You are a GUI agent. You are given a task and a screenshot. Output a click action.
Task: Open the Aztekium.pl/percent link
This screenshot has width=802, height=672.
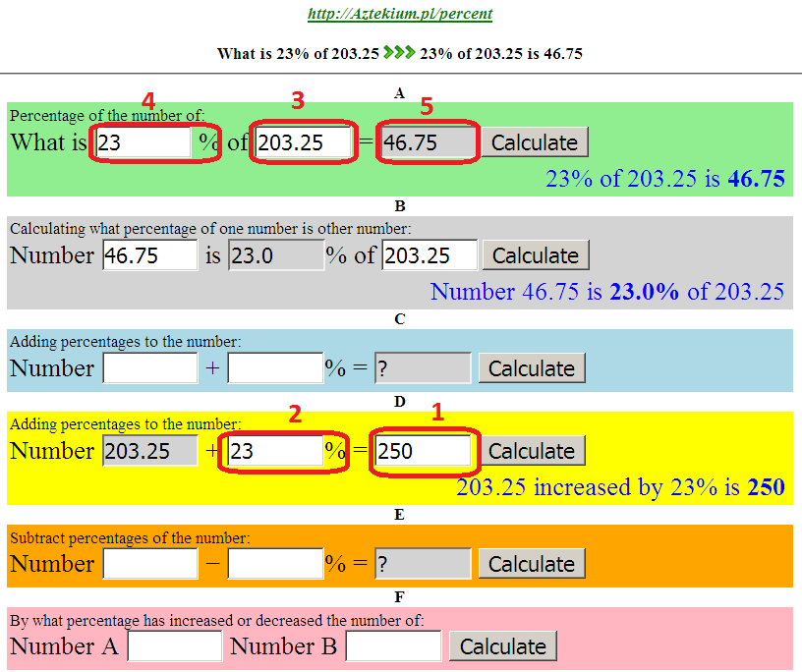pyautogui.click(x=401, y=14)
